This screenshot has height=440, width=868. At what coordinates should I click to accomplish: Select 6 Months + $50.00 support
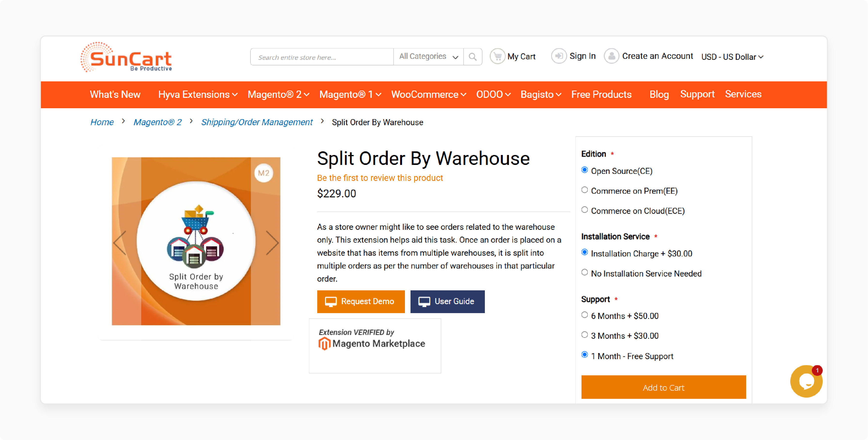click(585, 315)
